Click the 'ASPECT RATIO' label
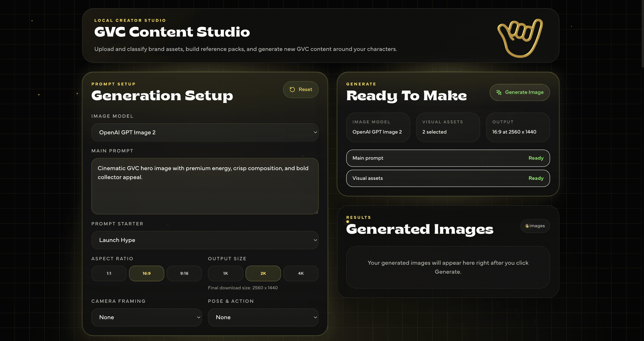This screenshot has height=341, width=644. click(x=112, y=259)
